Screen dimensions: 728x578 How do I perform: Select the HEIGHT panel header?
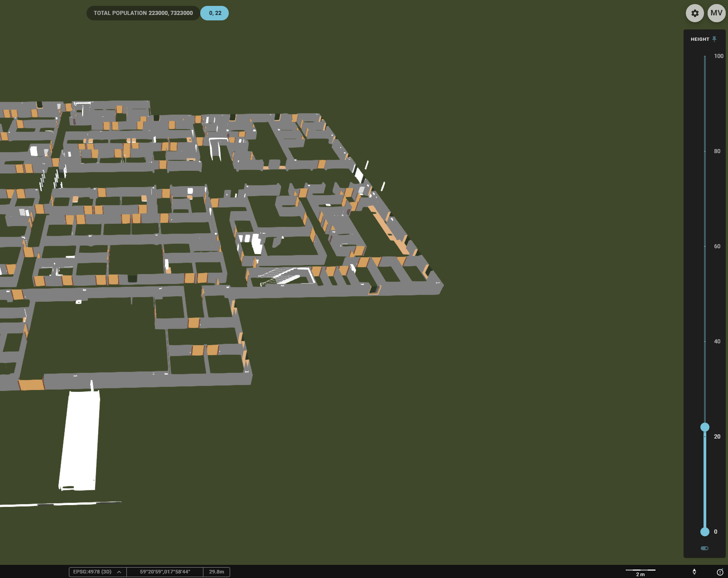point(700,39)
